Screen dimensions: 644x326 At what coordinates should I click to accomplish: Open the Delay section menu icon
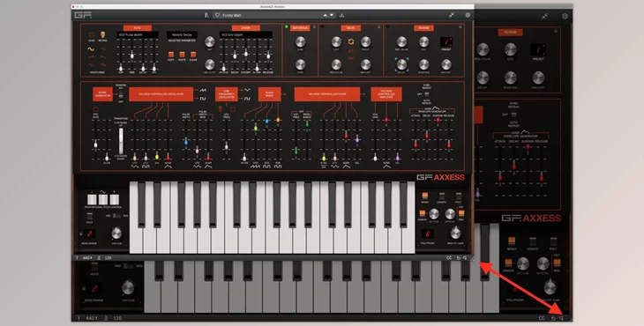pyautogui.click(x=379, y=27)
